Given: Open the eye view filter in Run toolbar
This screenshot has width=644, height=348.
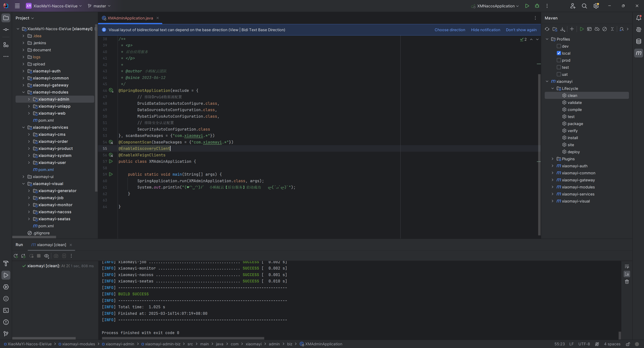Looking at the screenshot, I should [46, 256].
